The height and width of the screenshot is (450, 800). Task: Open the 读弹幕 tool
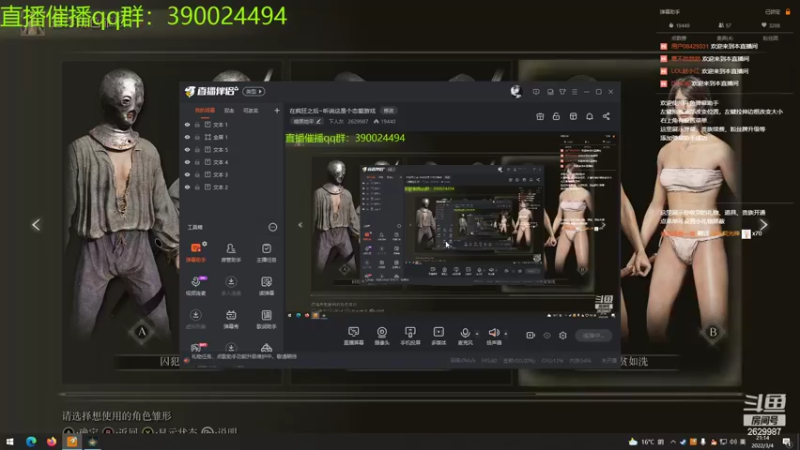[x=266, y=286]
